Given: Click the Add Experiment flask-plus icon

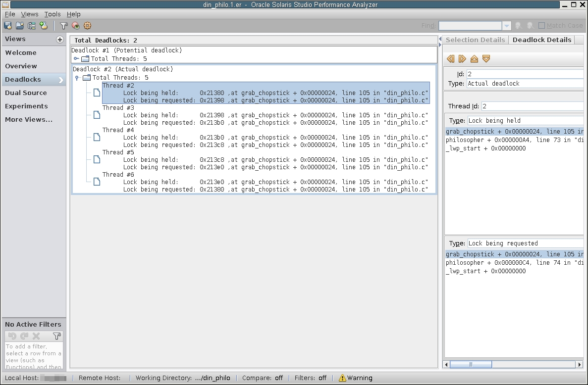Looking at the screenshot, I should pos(44,25).
